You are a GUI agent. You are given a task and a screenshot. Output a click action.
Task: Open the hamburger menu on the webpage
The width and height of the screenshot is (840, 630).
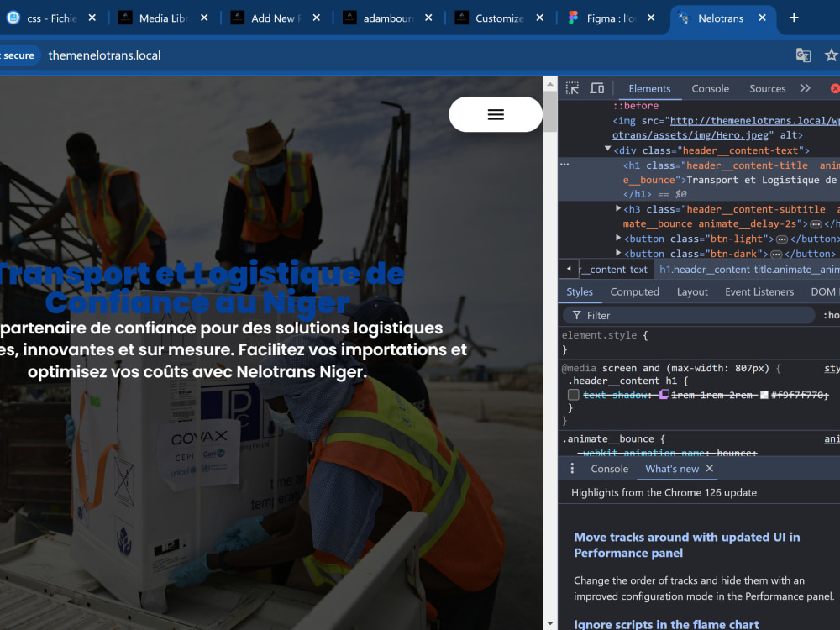pyautogui.click(x=496, y=114)
